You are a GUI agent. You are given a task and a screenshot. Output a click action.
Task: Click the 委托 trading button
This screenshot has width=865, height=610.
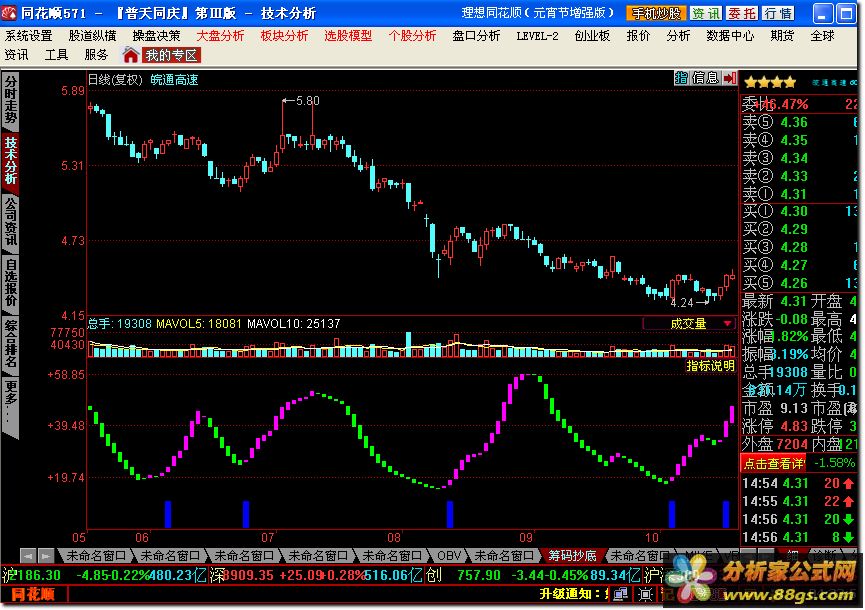[x=741, y=13]
